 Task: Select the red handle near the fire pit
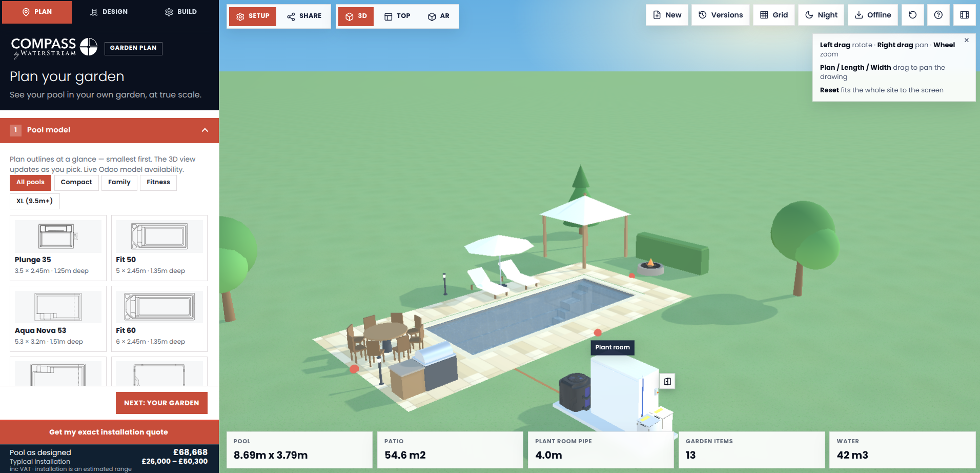632,276
